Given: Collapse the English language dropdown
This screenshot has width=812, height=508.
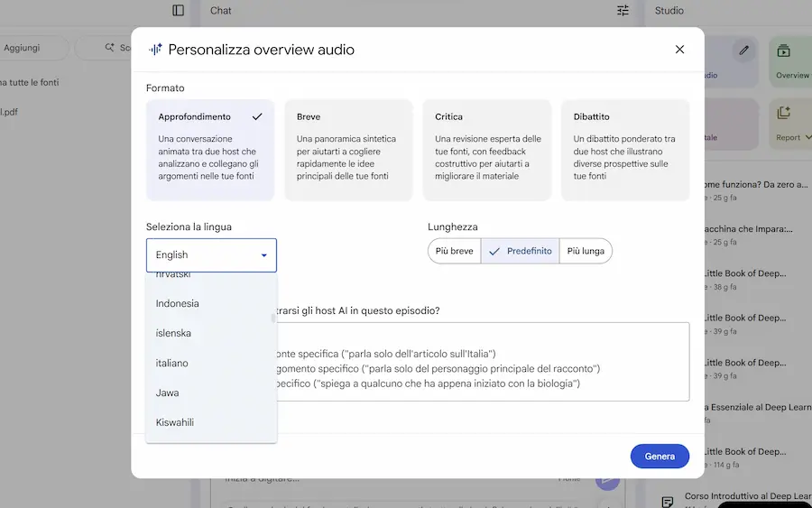Looking at the screenshot, I should (263, 255).
